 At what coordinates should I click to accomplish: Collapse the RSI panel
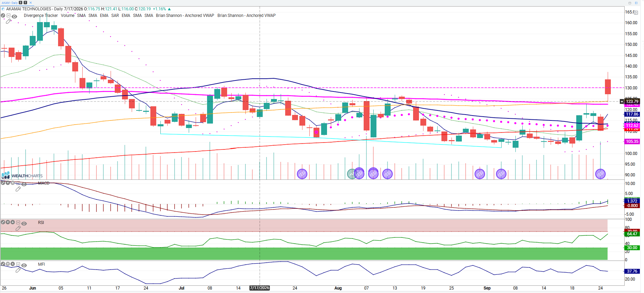(18, 223)
